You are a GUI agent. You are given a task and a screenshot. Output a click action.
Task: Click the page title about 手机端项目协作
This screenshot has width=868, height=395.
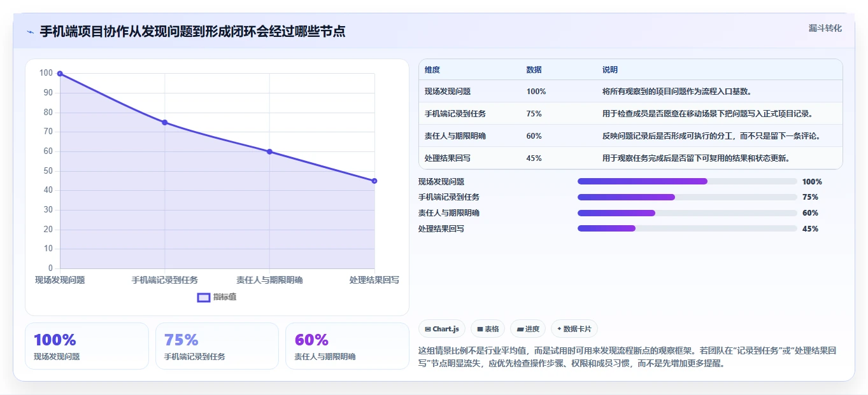pyautogui.click(x=192, y=31)
